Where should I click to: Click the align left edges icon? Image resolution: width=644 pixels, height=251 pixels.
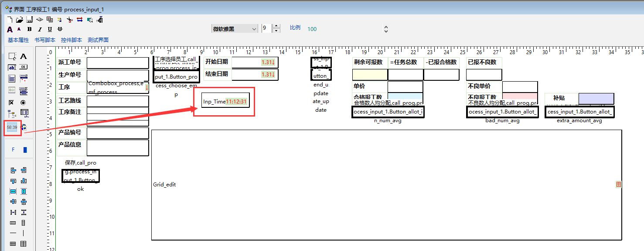click(13, 170)
